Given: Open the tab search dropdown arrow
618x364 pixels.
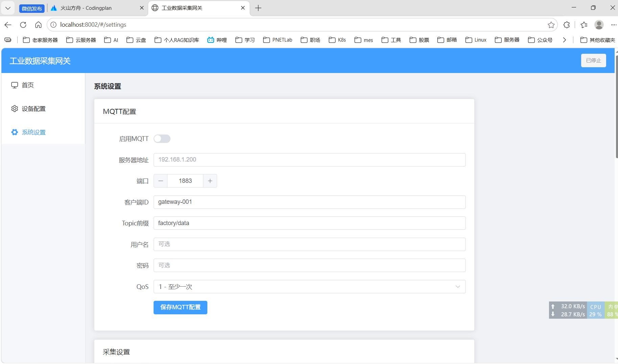Looking at the screenshot, I should [8, 8].
